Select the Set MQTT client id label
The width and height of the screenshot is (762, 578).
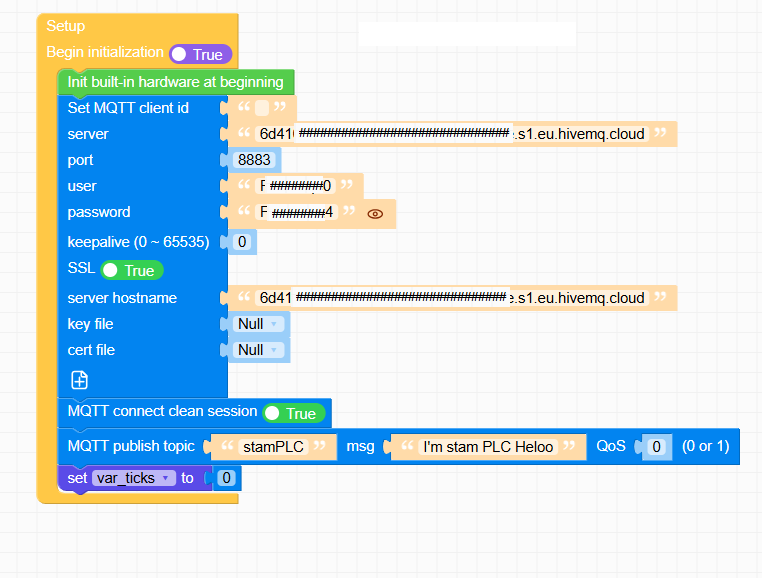128,107
